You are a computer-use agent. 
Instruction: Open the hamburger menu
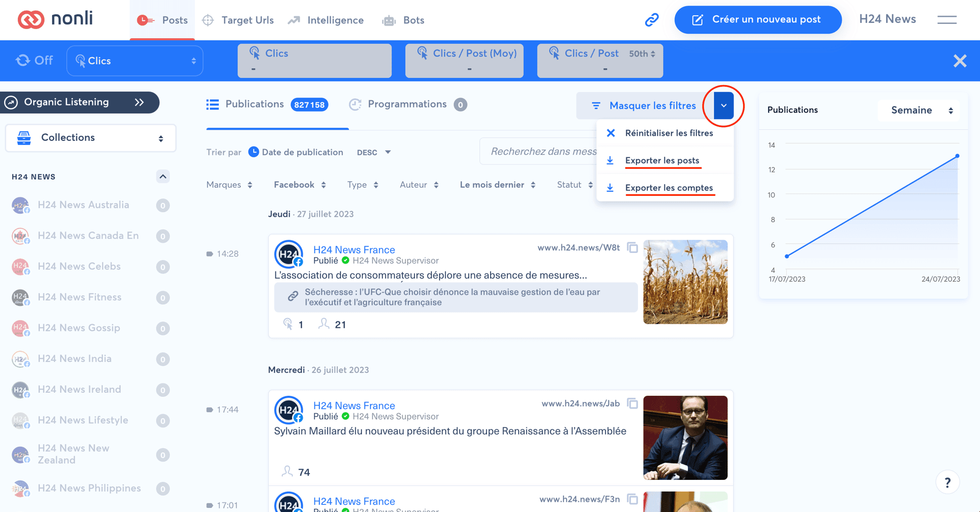(947, 20)
